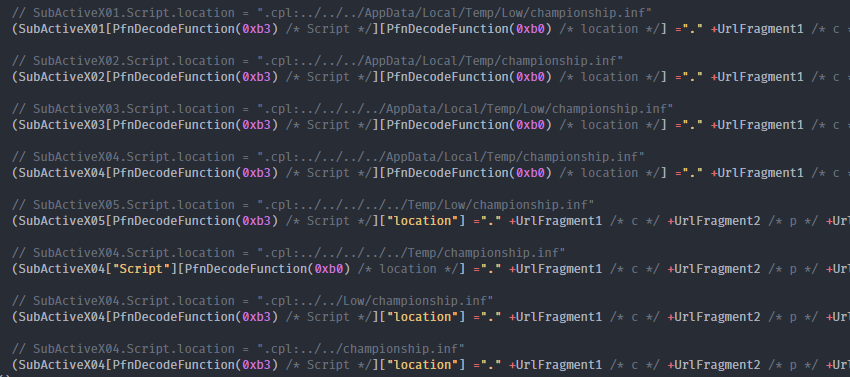Viewport: 850px width, 377px height.
Task: Click the comment ending with ".cpl:../../championship.inf"
Action: (238, 348)
